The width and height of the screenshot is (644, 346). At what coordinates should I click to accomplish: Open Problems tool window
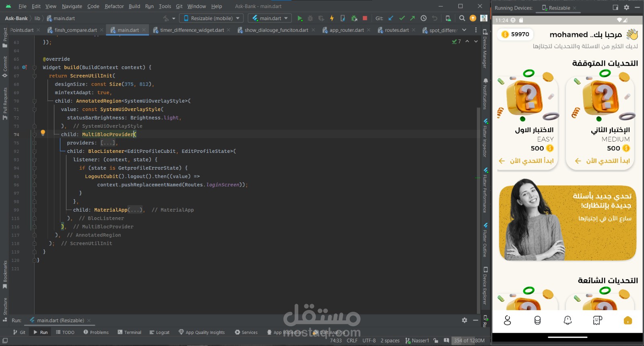[96, 332]
